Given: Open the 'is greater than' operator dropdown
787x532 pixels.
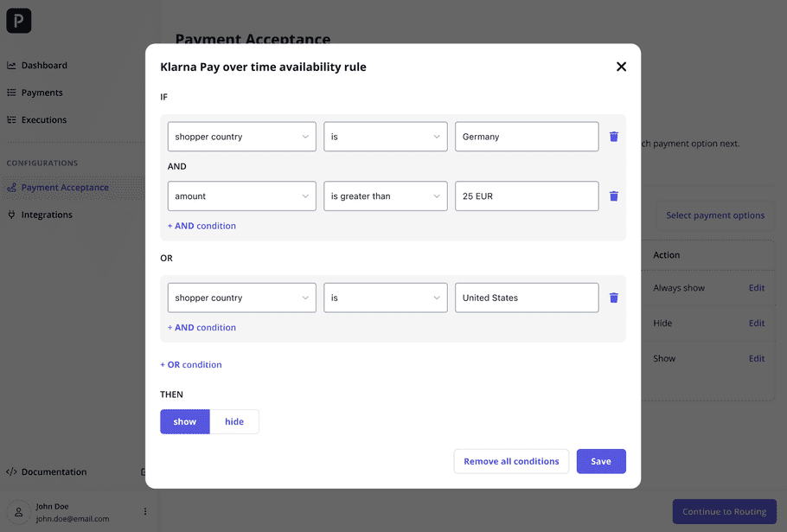Looking at the screenshot, I should coord(386,195).
